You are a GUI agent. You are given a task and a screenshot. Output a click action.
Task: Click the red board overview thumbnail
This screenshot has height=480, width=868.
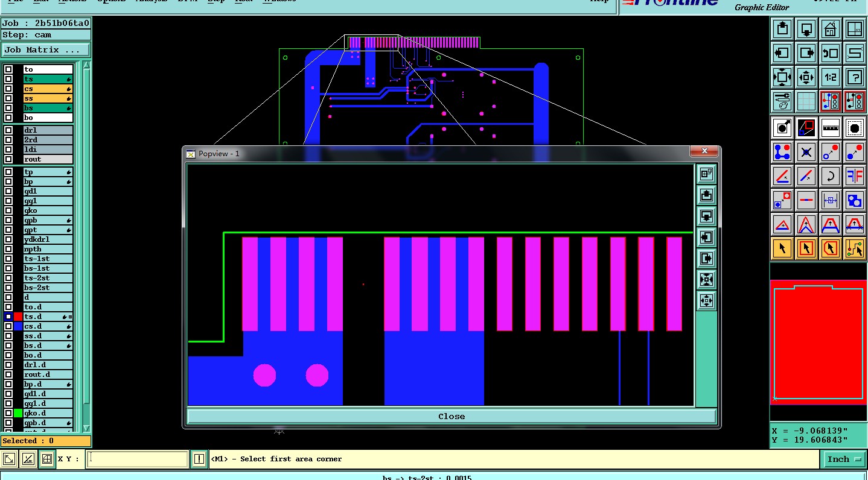pos(818,342)
